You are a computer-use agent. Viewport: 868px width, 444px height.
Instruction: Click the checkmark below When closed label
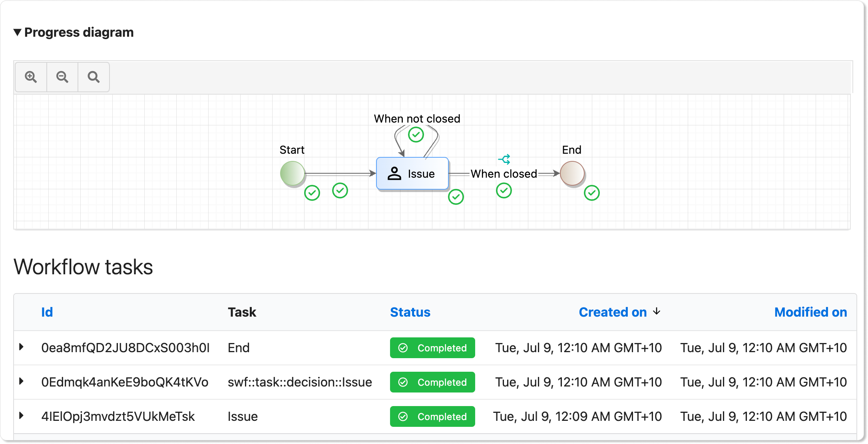point(504,190)
